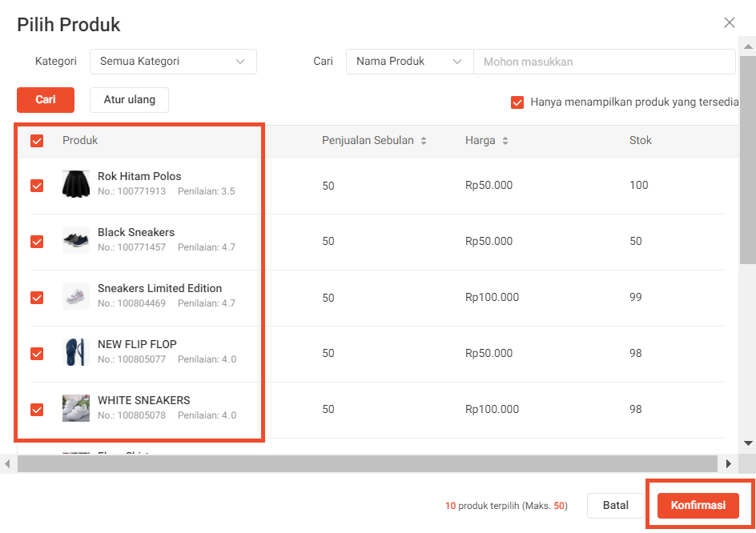The width and height of the screenshot is (756, 533).
Task: Click the orange Cari button
Action: coord(46,100)
